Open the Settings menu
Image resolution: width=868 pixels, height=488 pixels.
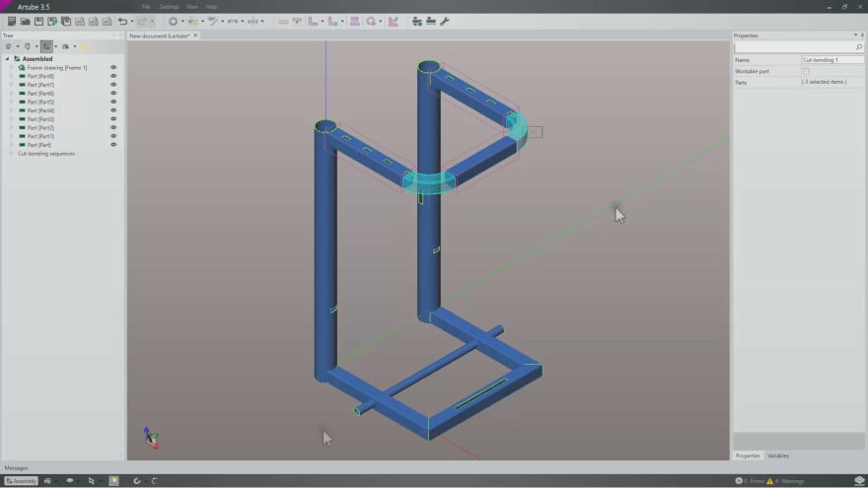(169, 7)
